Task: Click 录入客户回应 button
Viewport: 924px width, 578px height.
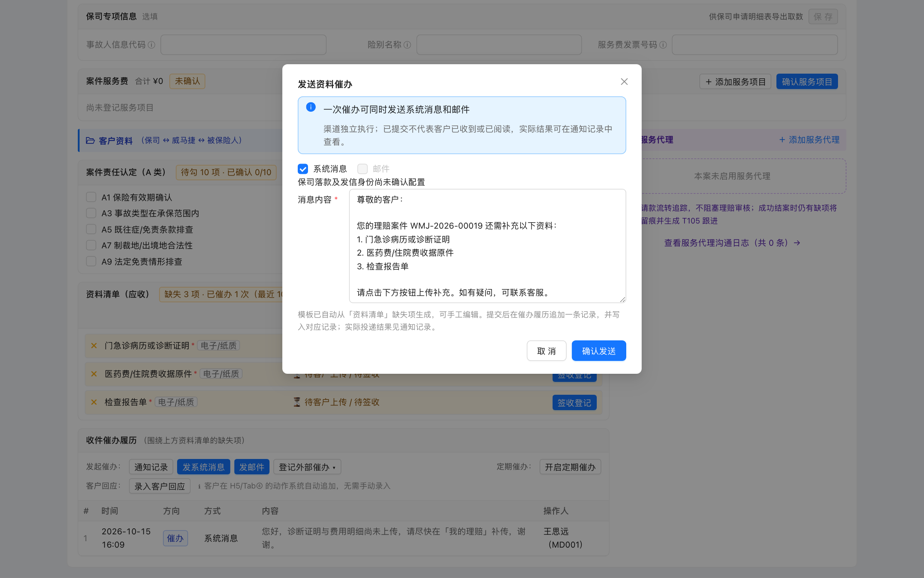Action: pyautogui.click(x=160, y=486)
